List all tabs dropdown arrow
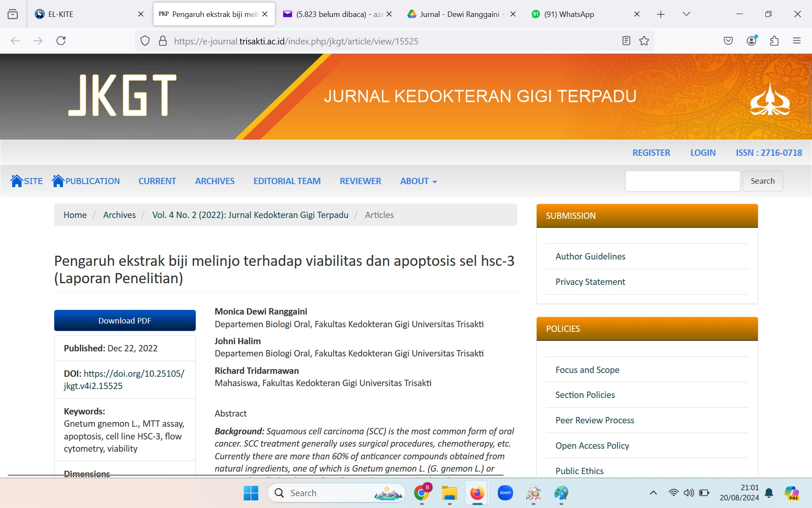This screenshot has height=508, width=812. [686, 14]
